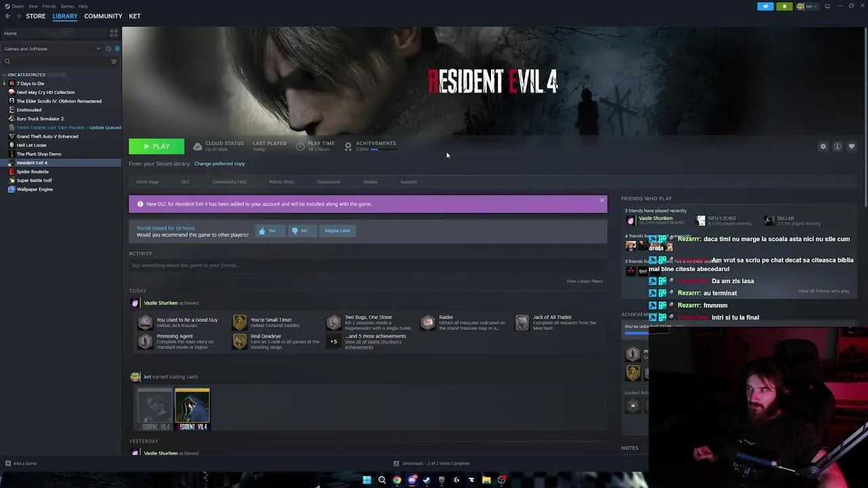Go forward with the navigation arrow

[x=18, y=16]
